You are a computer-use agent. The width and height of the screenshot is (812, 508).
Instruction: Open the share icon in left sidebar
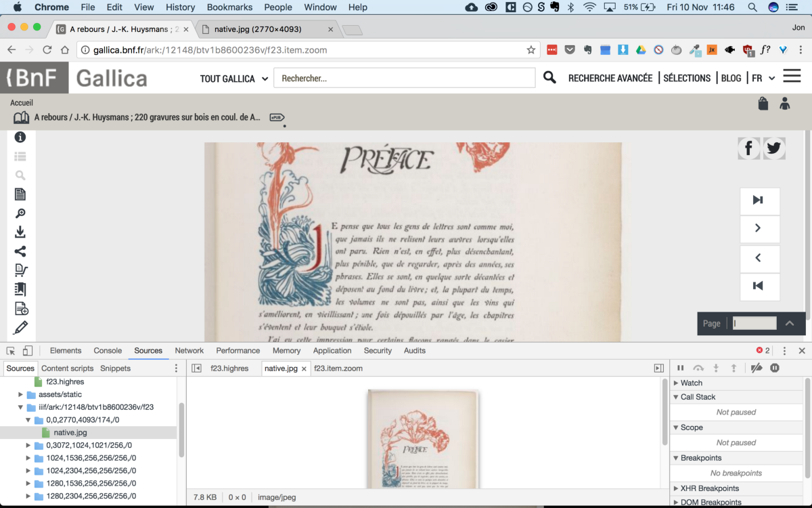pos(20,251)
